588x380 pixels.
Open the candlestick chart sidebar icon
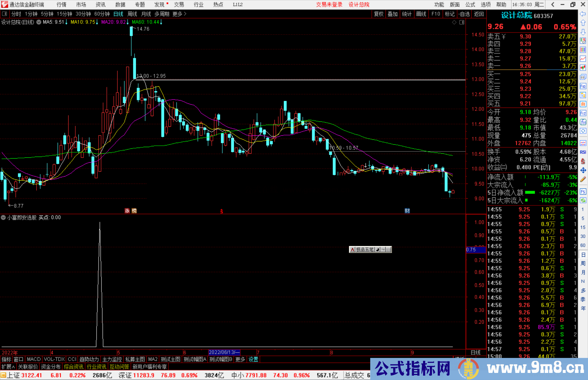pyautogui.click(x=583, y=68)
